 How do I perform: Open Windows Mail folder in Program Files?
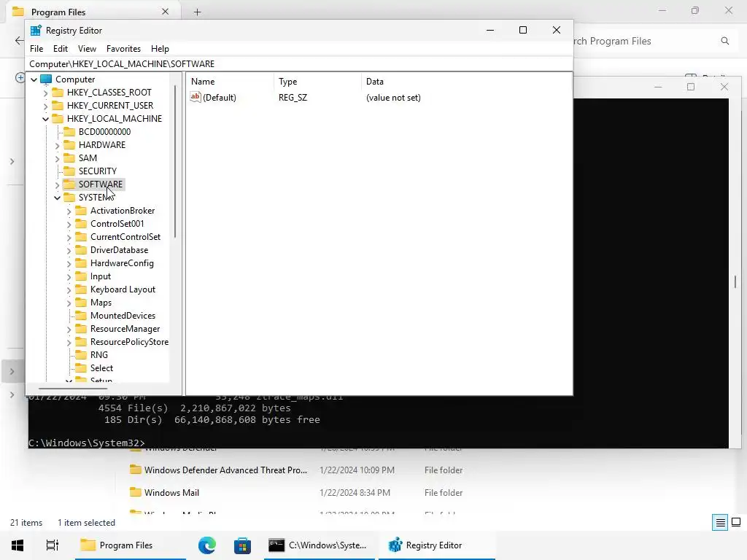click(171, 492)
